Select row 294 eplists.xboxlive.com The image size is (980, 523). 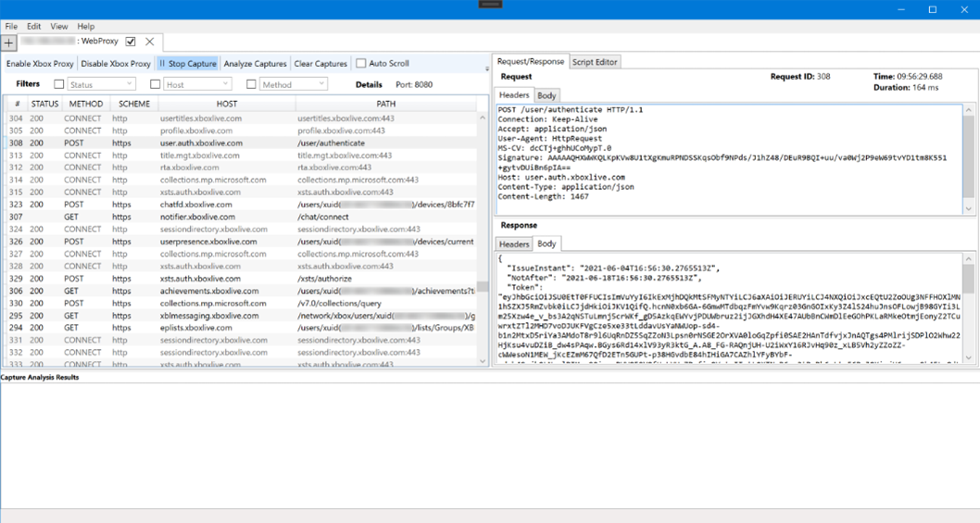coord(241,328)
